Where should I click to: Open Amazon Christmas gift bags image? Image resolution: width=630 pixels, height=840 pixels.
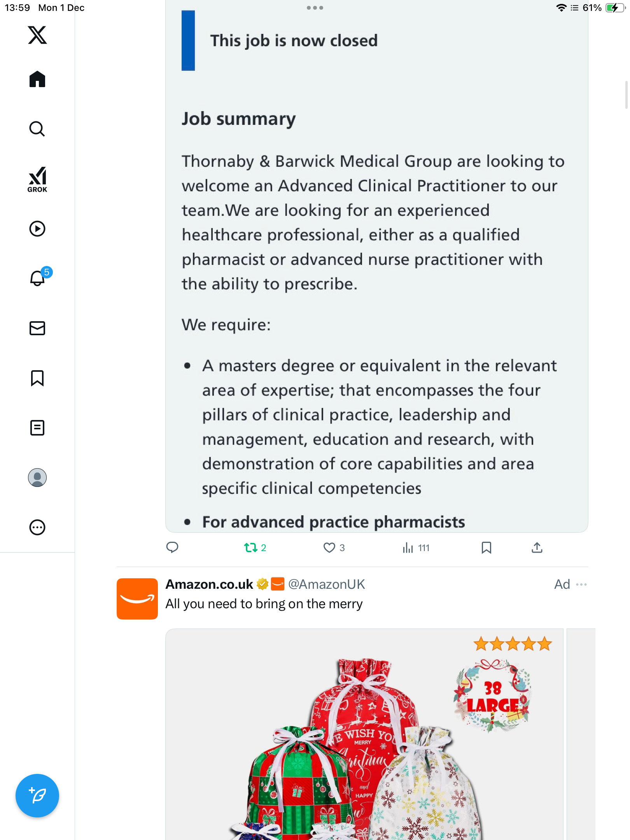pyautogui.click(x=364, y=735)
